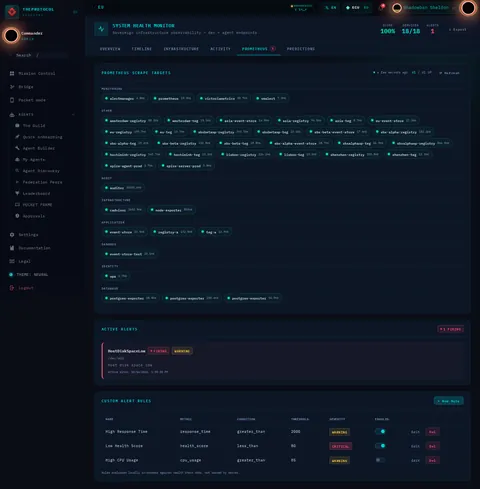Click Edit for Low Health Score rule
480x489 pixels.
[415, 446]
